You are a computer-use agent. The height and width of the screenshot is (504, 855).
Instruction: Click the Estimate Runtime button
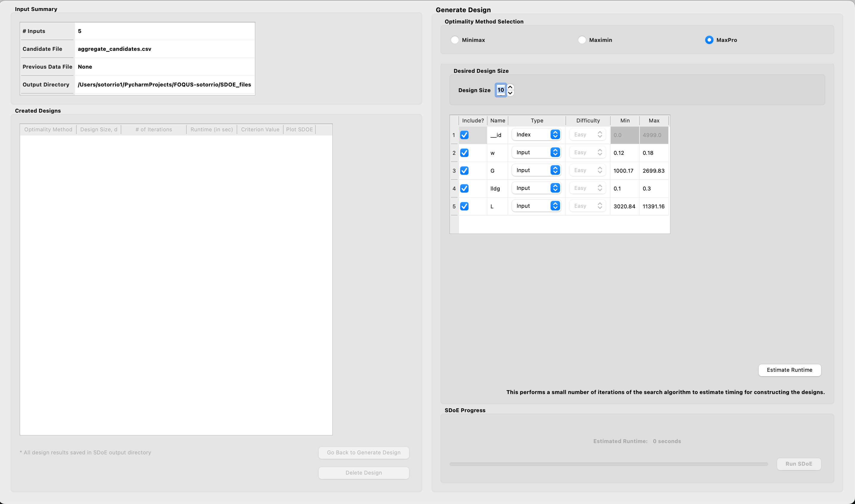point(789,370)
